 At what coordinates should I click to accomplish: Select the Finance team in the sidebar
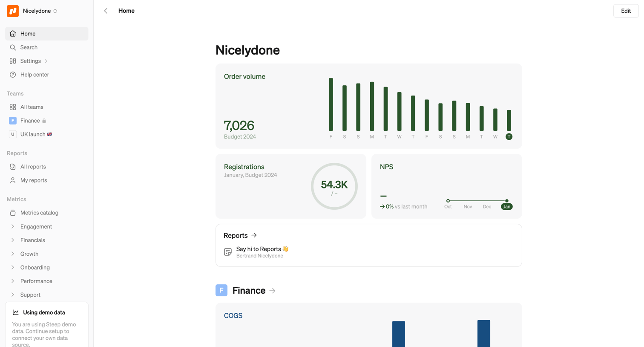(x=46, y=121)
